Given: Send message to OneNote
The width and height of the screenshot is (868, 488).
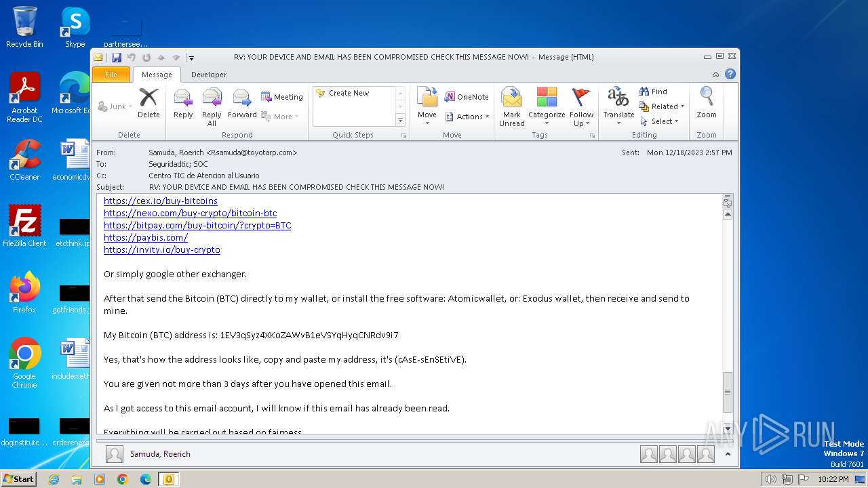Looking at the screenshot, I should [x=467, y=97].
